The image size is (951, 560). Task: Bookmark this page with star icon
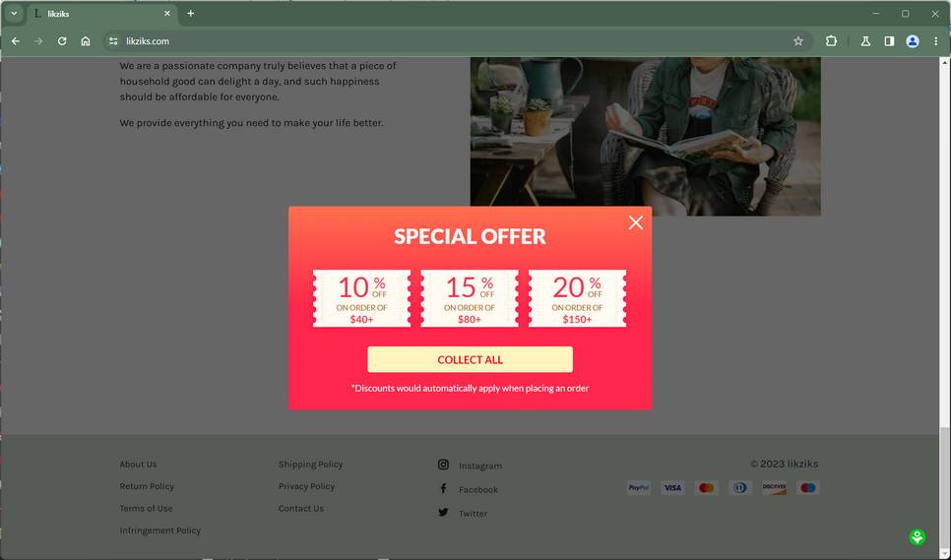[798, 41]
